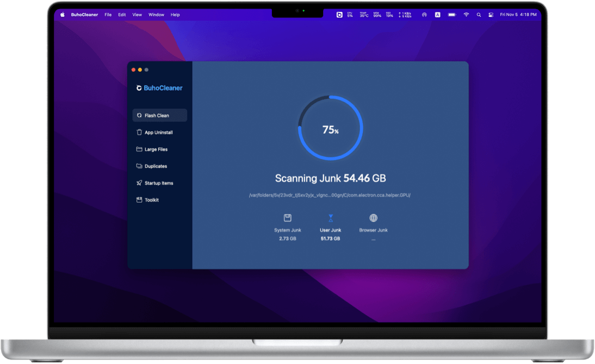Screen dimensions: 595x364
Task: Click the TEMP 35°C menu bar indicator
Action: 364,15
